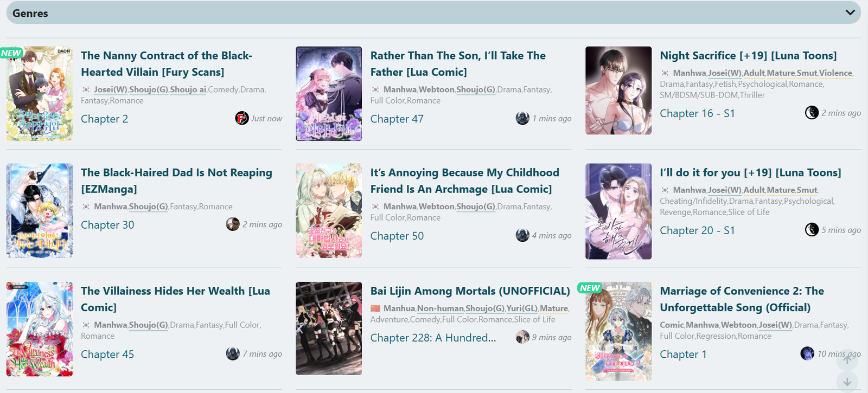Viewport: 868px width, 393px height.
Task: Open The Nanny Contract cover thumbnail
Action: [x=40, y=94]
